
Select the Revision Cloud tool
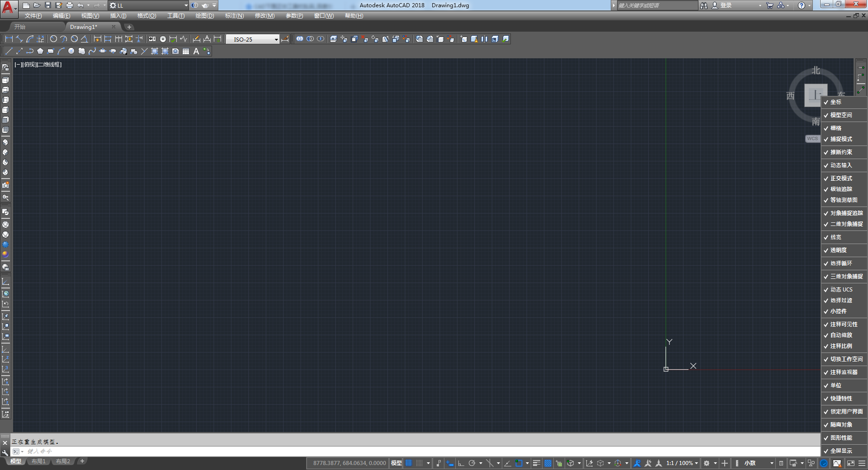click(x=81, y=51)
